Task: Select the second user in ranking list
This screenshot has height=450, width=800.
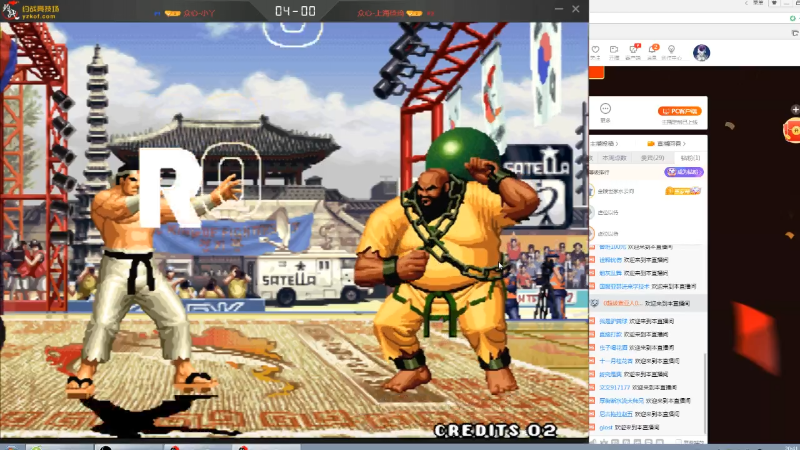Action: [608, 212]
